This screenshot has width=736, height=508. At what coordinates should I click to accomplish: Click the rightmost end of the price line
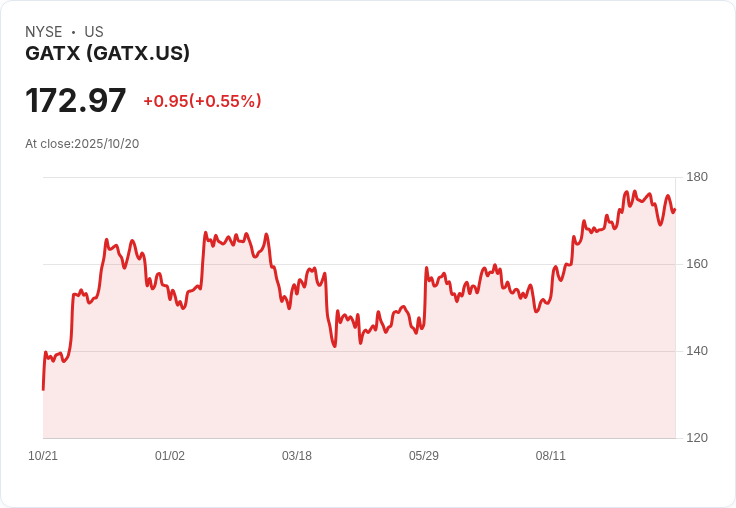click(x=675, y=210)
